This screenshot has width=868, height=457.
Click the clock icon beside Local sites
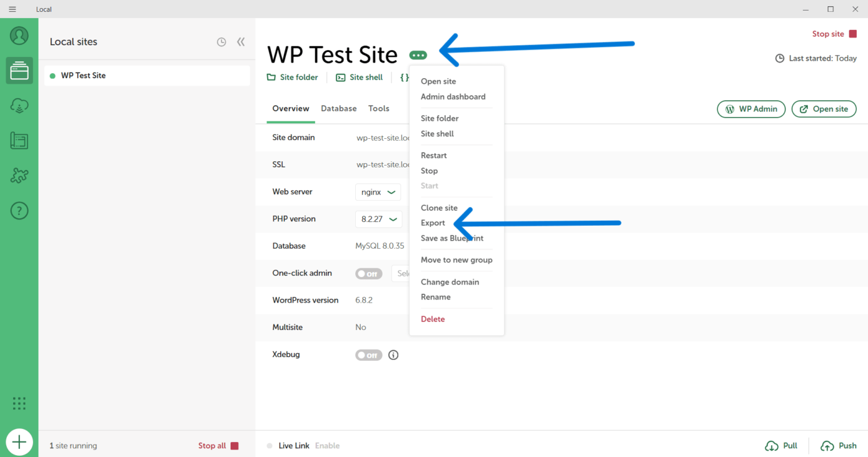tap(221, 42)
